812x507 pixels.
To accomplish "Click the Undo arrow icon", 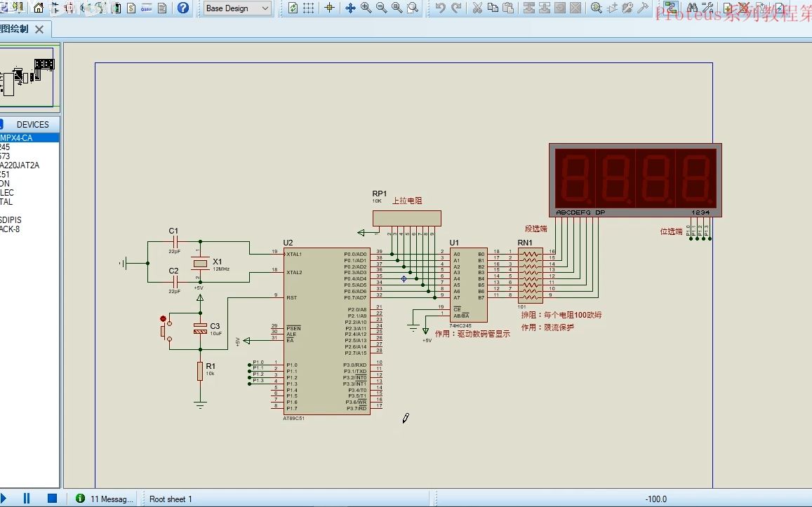I will [440, 8].
